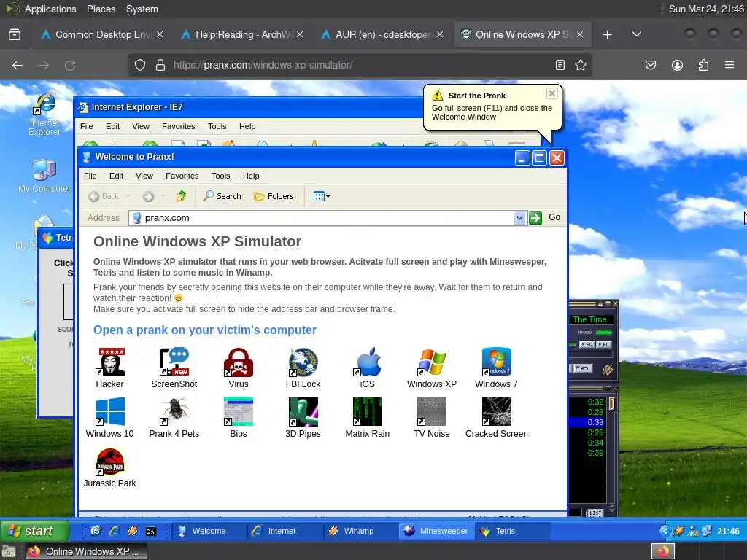This screenshot has height=560, width=747.
Task: Expand hidden system tray icons arrow
Action: pyautogui.click(x=665, y=531)
